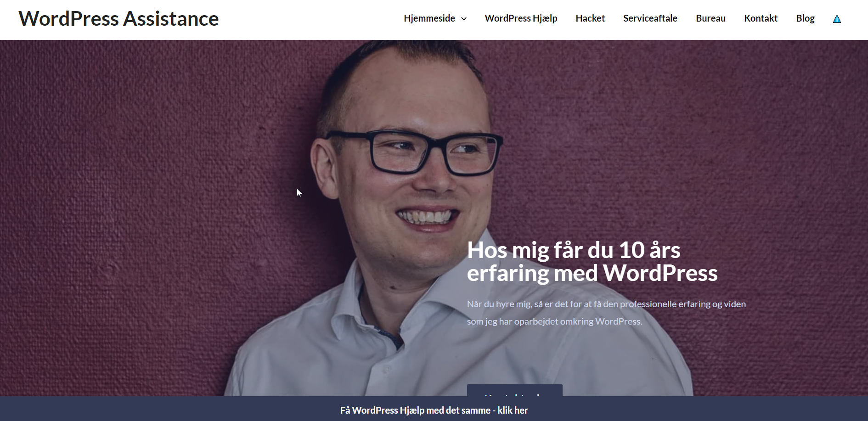Click the paragraph starting 'Når du hyre mig'
This screenshot has width=868, height=421.
coord(606,313)
